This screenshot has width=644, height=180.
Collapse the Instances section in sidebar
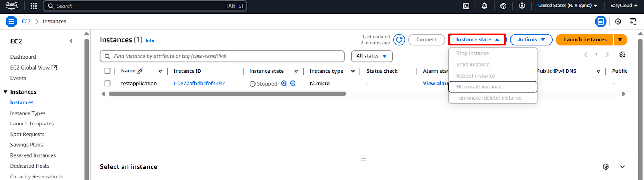point(6,92)
